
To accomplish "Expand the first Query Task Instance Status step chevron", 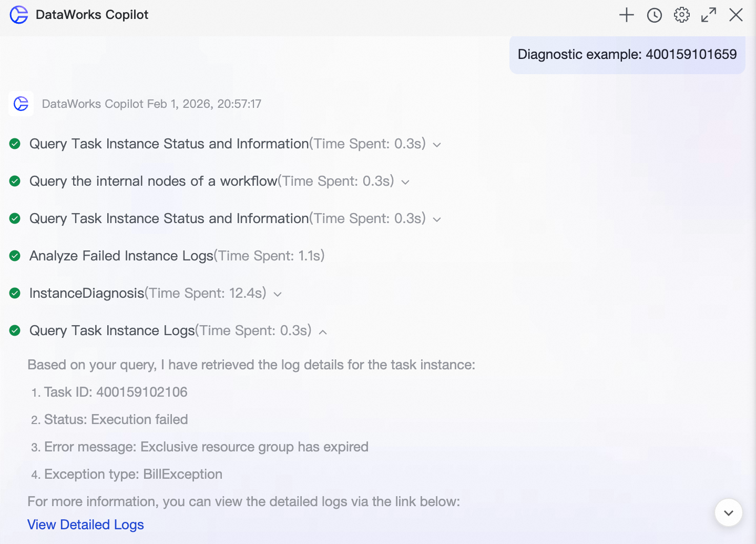I will [x=437, y=145].
